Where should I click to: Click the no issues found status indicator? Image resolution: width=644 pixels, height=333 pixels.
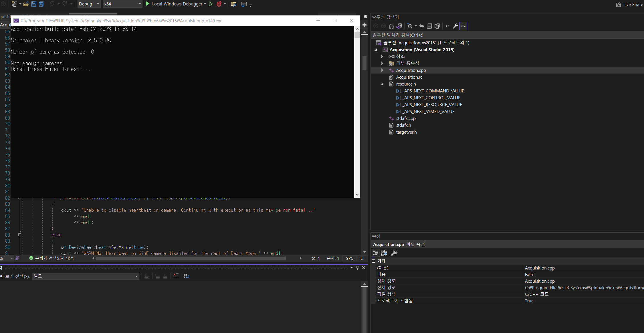[x=51, y=258]
